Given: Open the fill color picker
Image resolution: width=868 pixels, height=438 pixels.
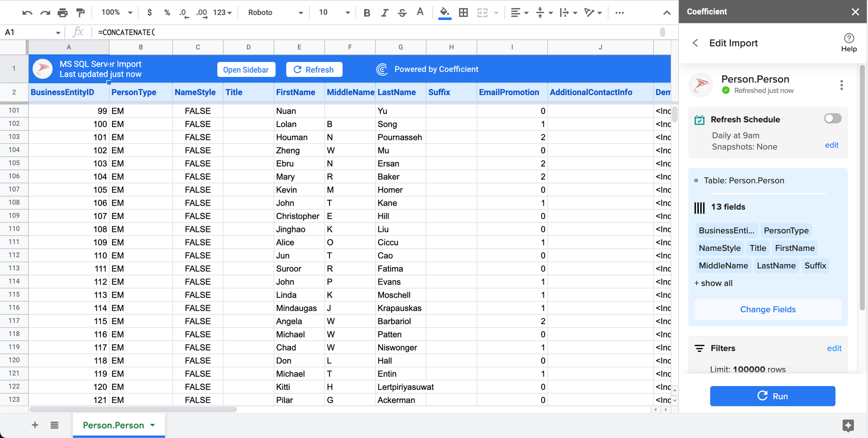Looking at the screenshot, I should coord(445,13).
